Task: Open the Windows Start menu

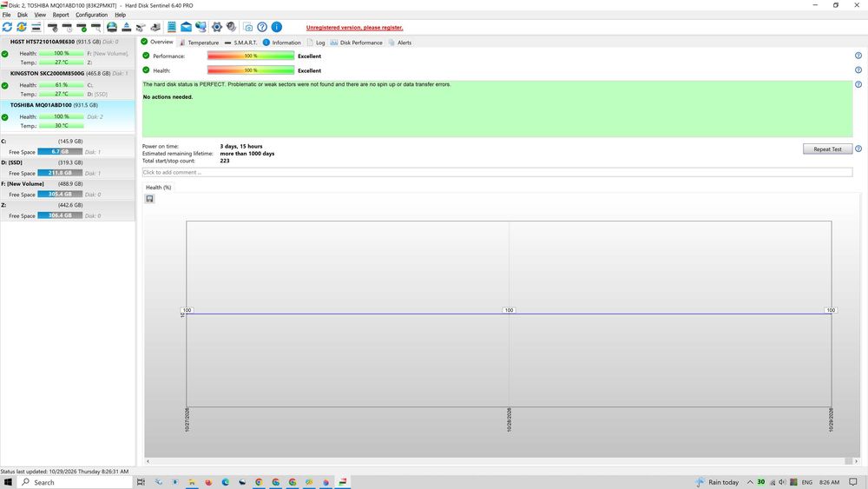Action: click(8, 482)
